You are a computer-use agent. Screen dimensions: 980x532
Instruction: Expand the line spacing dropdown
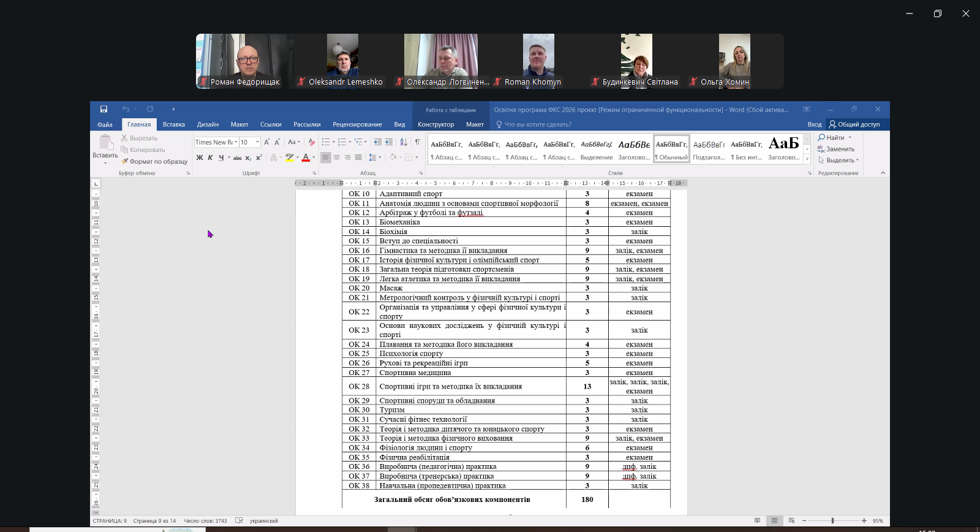(x=380, y=158)
